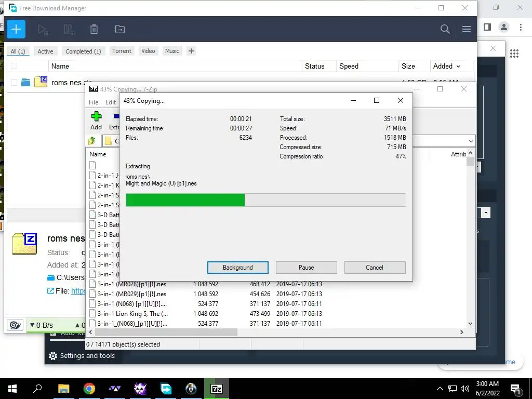Screen dimensions: 532x399
Task: Click download speed 0 B/s indicator
Action: click(42, 325)
